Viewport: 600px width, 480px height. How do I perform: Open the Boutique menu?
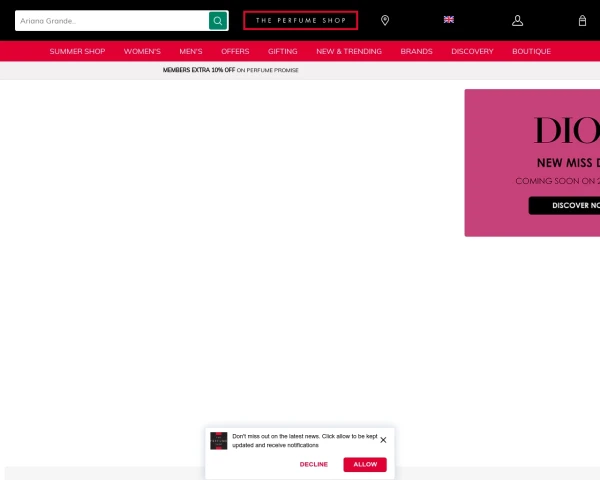(532, 51)
